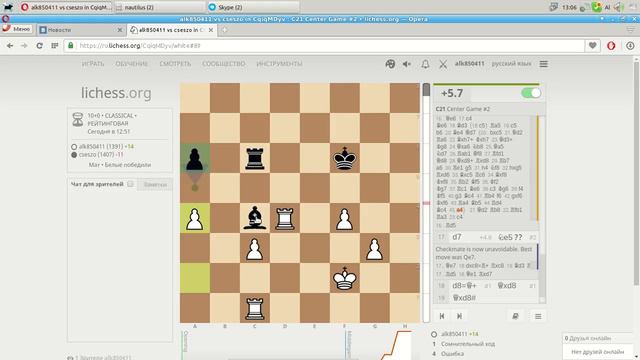Open the СООБЩЕСТВО menu
Viewport: 640px width, 360px height.
[x=224, y=64]
